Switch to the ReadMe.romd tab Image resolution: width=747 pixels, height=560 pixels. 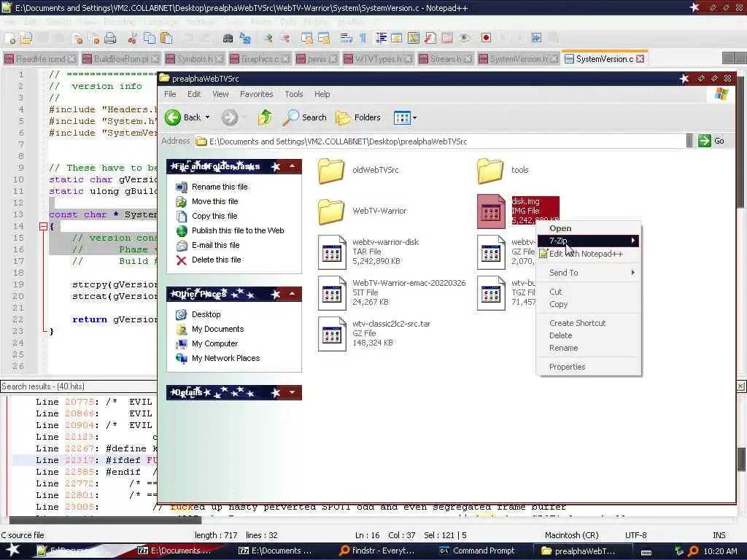click(x=40, y=59)
